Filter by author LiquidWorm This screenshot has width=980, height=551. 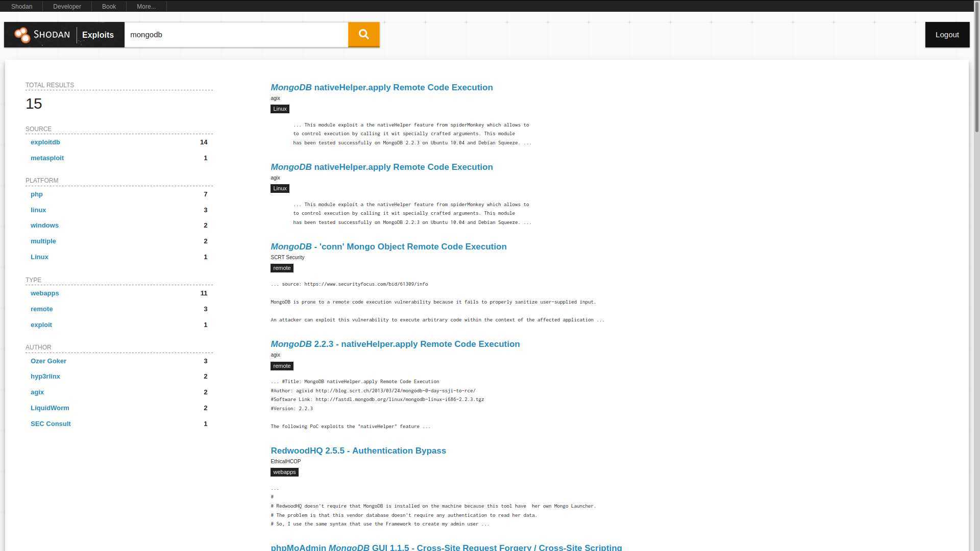50,408
